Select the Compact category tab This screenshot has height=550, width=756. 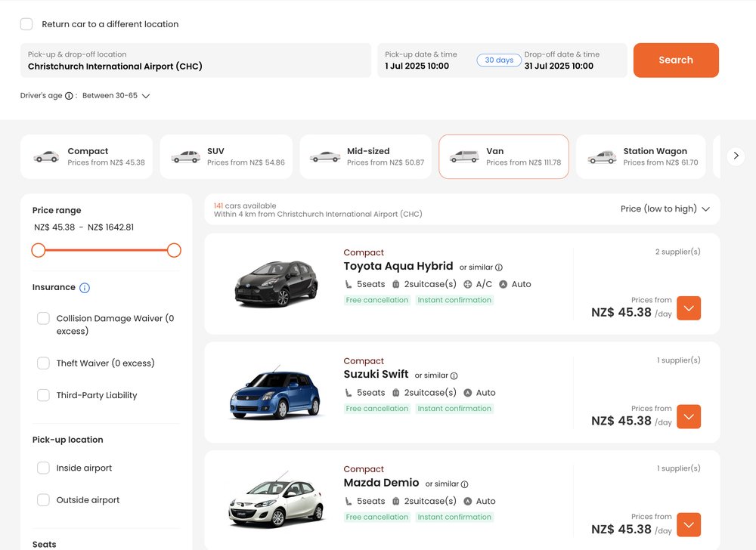tap(87, 156)
